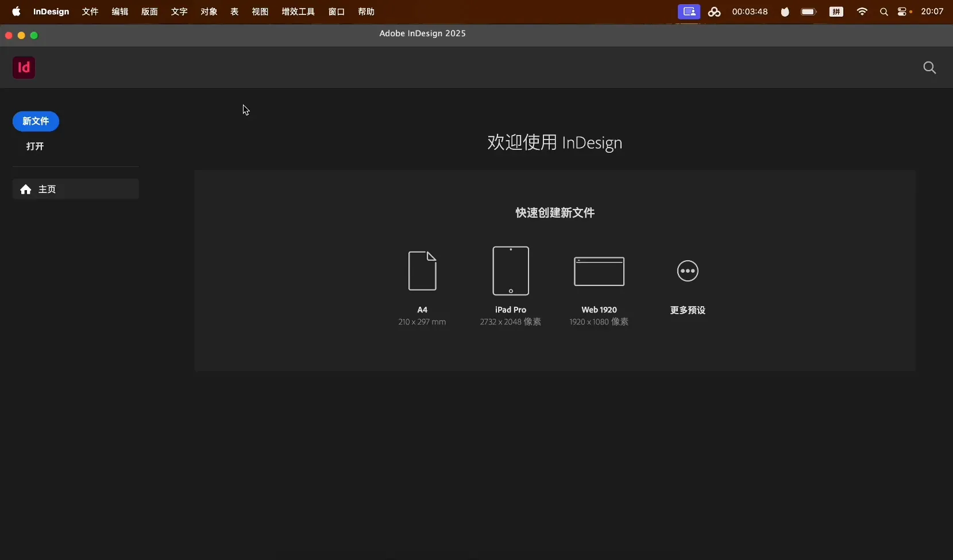
Task: Open the 文件 menu
Action: [90, 11]
